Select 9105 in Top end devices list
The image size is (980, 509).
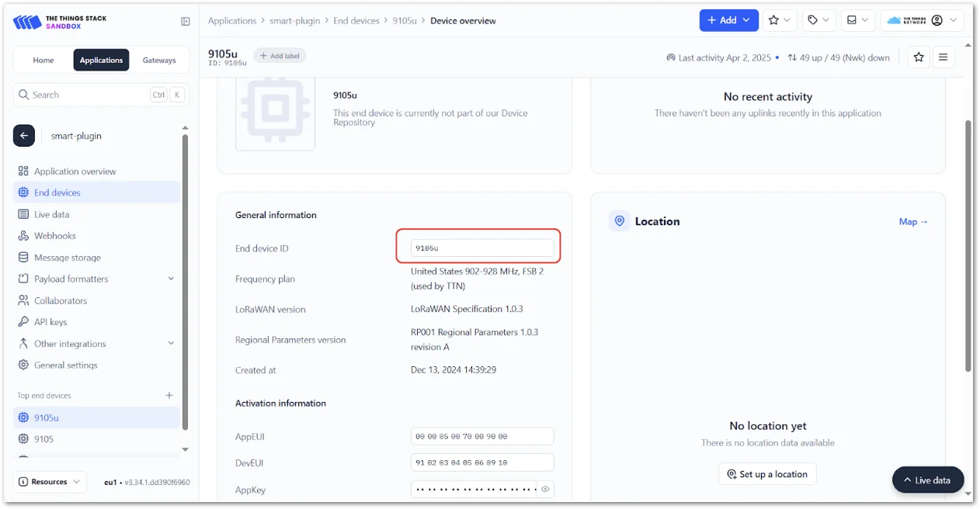(x=96, y=439)
